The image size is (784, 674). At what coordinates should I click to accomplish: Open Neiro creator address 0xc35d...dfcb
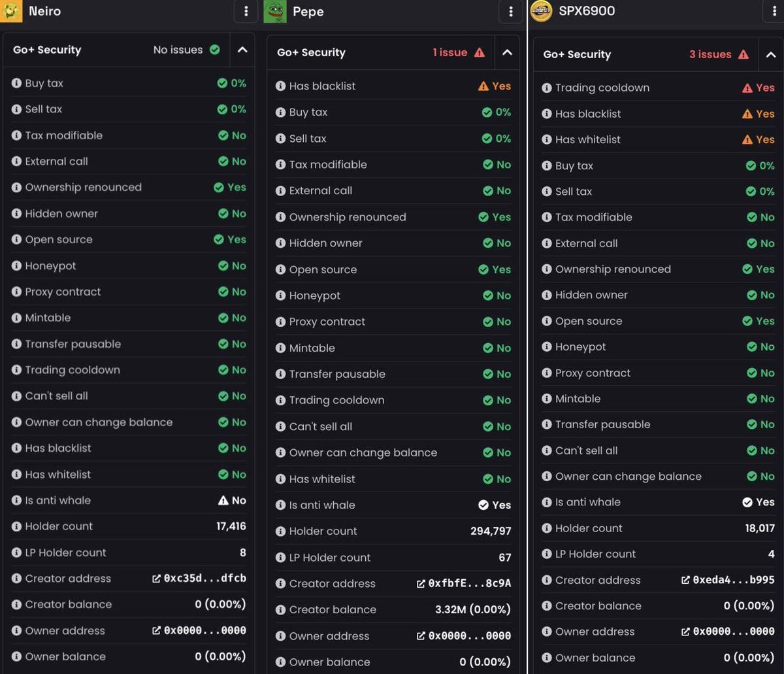[199, 579]
